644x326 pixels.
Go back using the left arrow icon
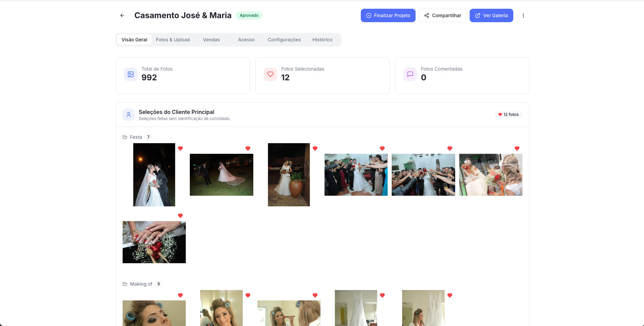click(x=122, y=15)
